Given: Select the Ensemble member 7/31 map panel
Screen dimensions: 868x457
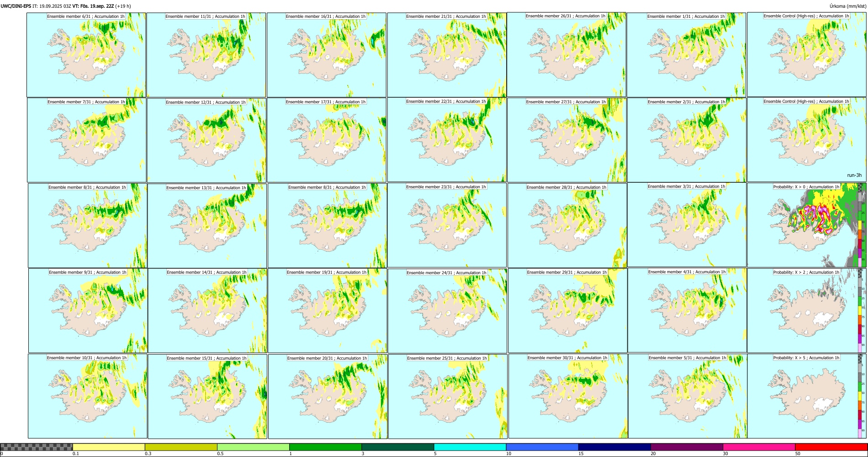Looking at the screenshot, I should [x=87, y=140].
